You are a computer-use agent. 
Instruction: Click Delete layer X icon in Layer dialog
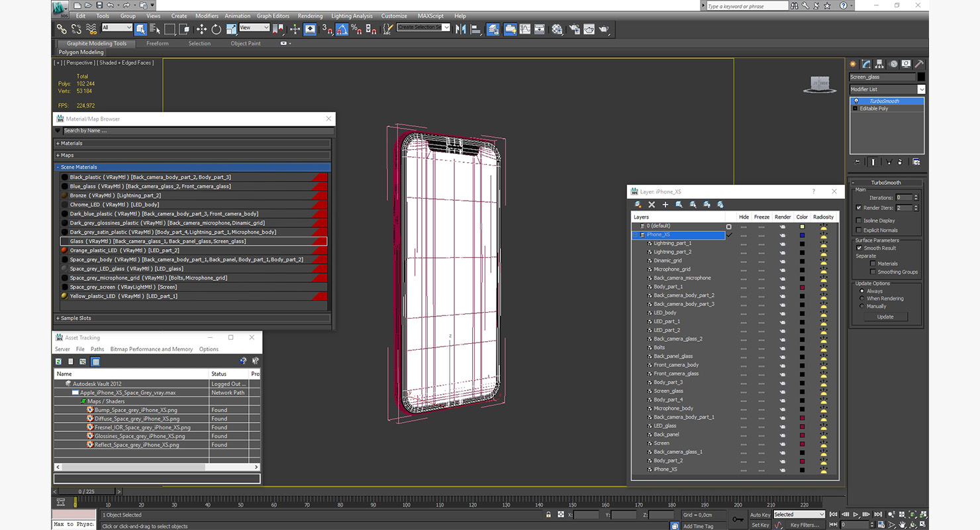[x=652, y=205]
